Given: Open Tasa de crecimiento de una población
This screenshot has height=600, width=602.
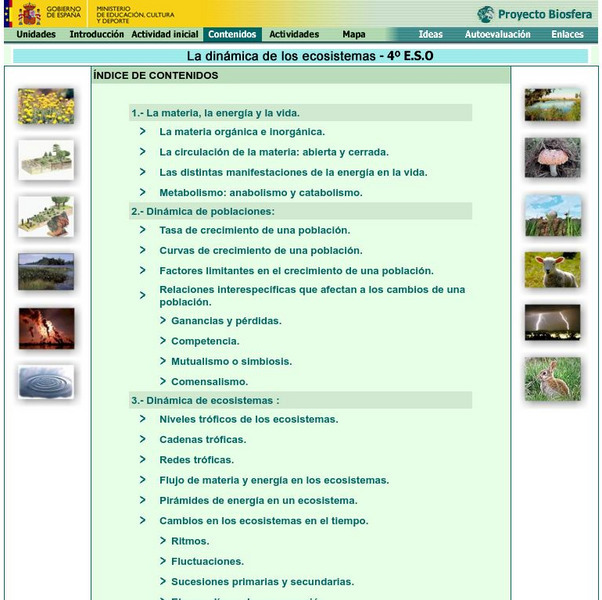Looking at the screenshot, I should tap(255, 230).
